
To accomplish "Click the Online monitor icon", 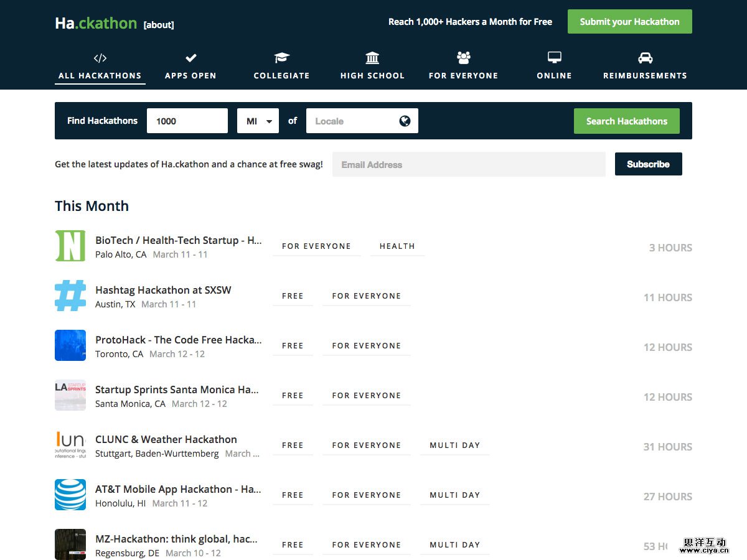I will coord(554,58).
